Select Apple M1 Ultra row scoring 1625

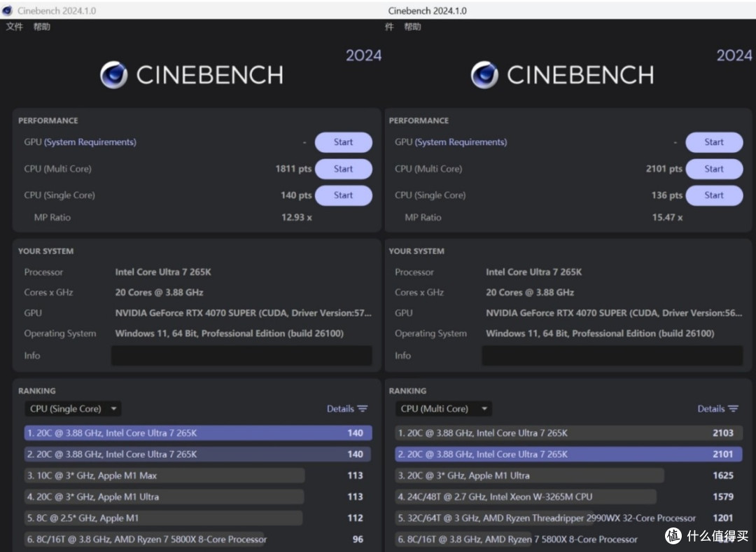[x=569, y=475]
